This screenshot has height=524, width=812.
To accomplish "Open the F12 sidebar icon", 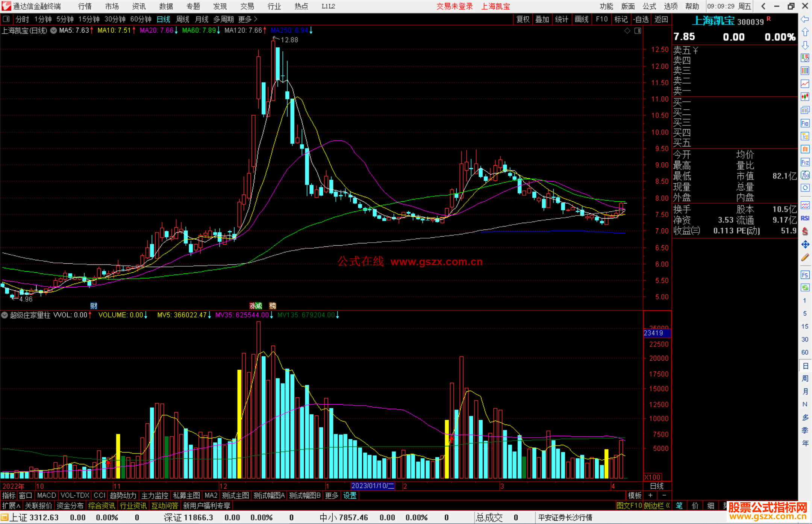I will tap(805, 162).
